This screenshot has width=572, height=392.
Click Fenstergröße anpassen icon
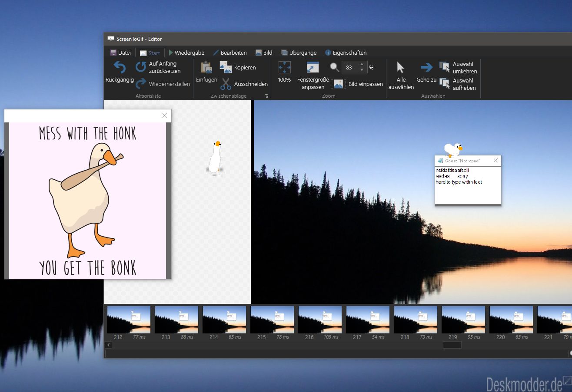(x=313, y=67)
